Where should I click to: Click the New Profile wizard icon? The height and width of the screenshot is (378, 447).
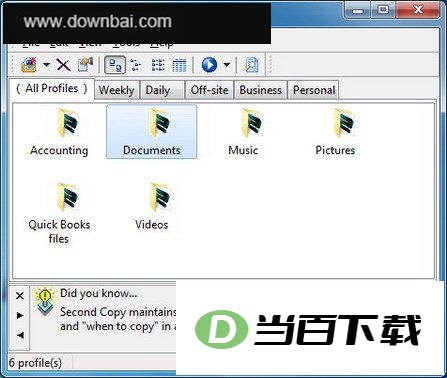pos(29,64)
